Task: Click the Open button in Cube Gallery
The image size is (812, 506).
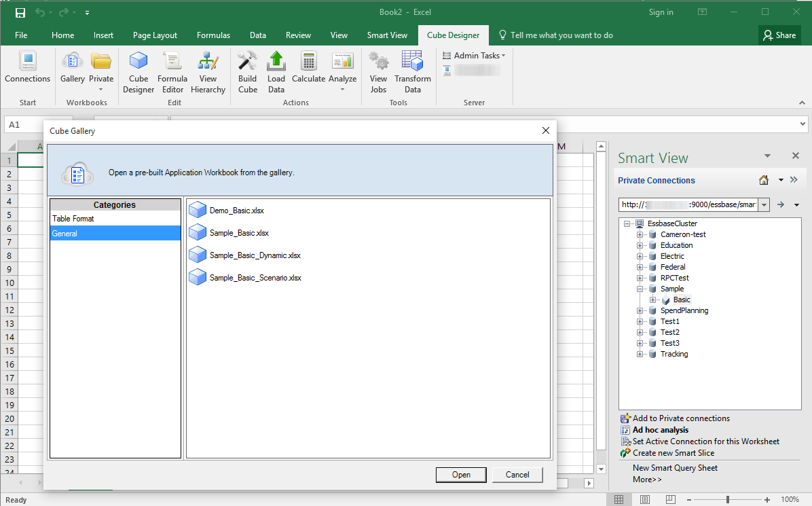Action: point(461,474)
